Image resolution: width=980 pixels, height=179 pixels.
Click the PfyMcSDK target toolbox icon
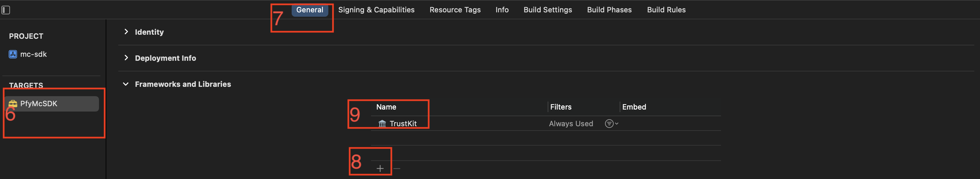13,104
